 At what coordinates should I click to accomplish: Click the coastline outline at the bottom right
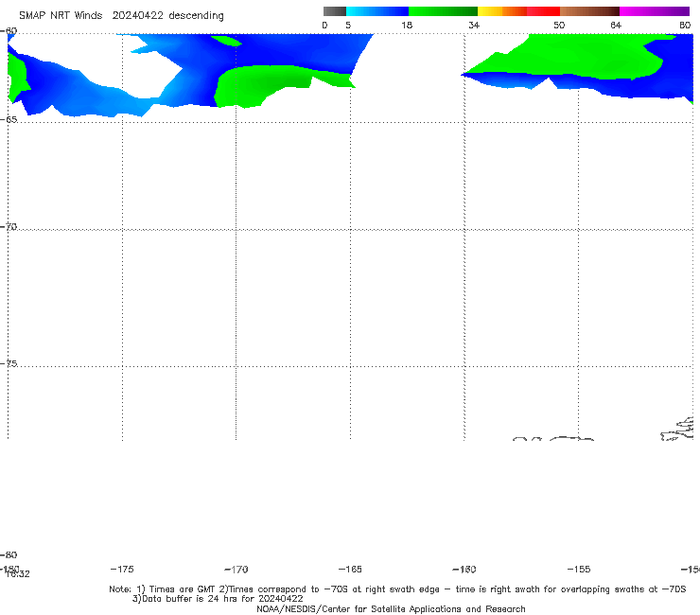pyautogui.click(x=677, y=429)
